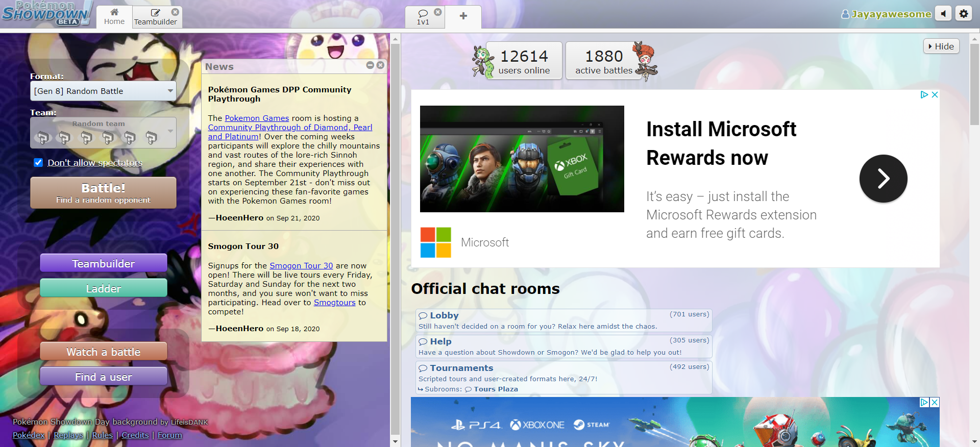Click the Pokémon Showdown BETA logo
The height and width of the screenshot is (447, 980).
[47, 13]
